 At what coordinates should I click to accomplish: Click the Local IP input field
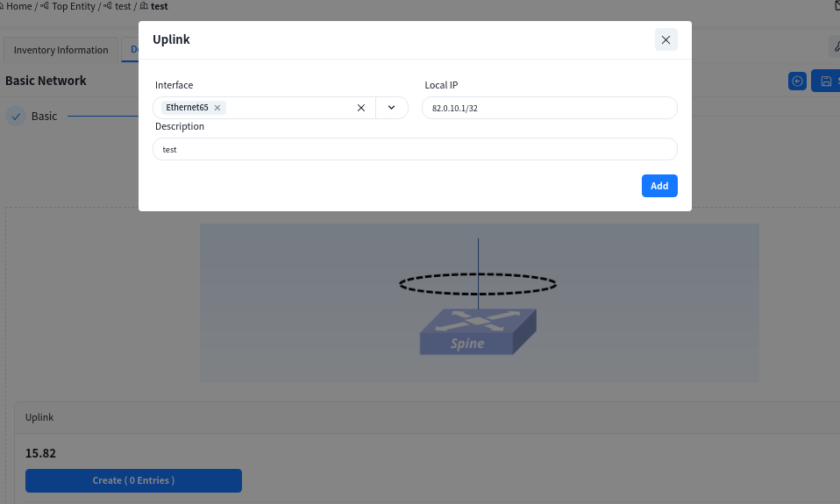tap(549, 108)
